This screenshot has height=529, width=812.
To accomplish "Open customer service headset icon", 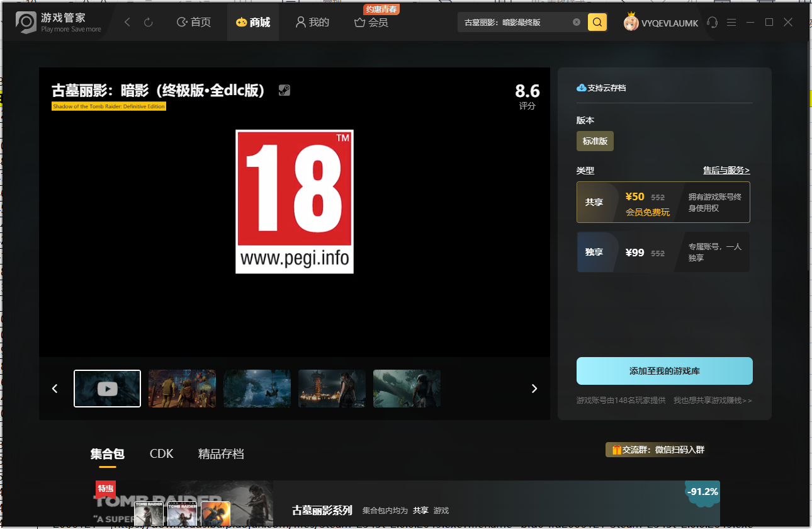I will pyautogui.click(x=713, y=23).
